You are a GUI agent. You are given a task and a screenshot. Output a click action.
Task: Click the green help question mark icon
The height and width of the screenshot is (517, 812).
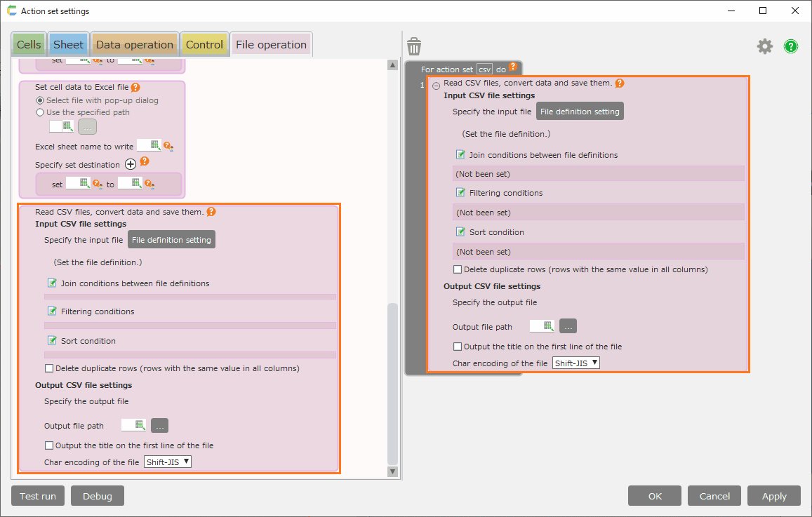tap(791, 46)
